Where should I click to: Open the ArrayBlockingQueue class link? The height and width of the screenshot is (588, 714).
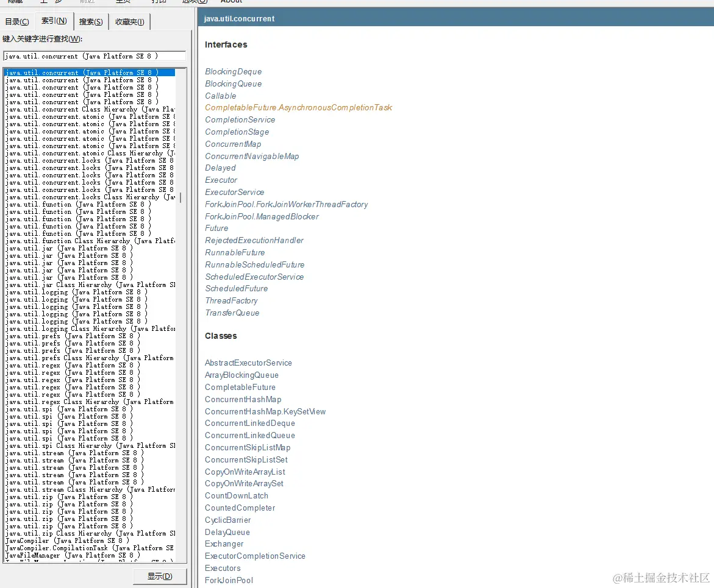pos(242,375)
